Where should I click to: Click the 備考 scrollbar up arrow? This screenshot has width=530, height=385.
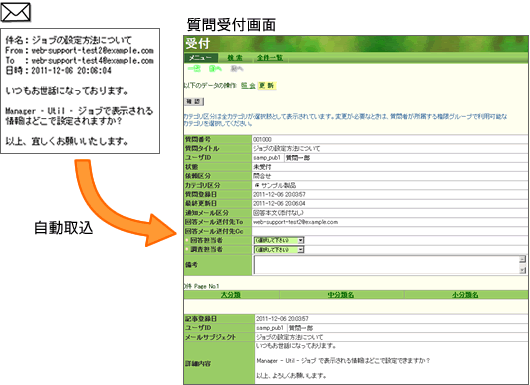pyautogui.click(x=523, y=259)
